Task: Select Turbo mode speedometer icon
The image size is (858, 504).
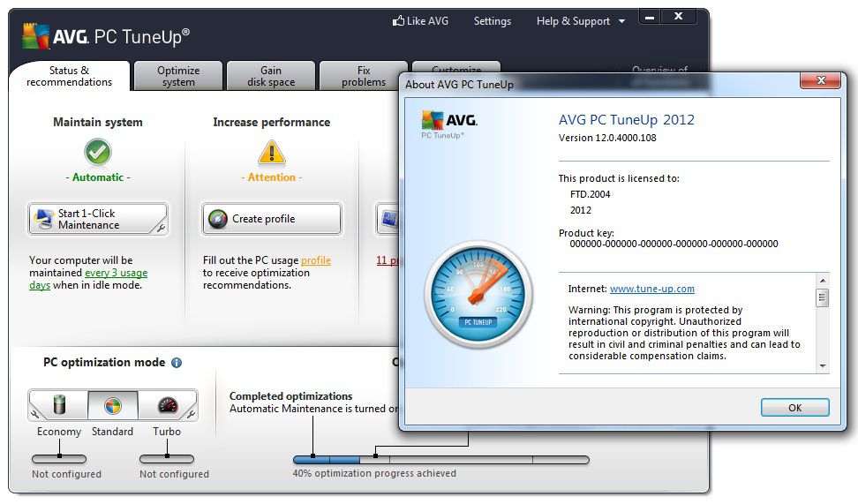Action: [x=168, y=405]
